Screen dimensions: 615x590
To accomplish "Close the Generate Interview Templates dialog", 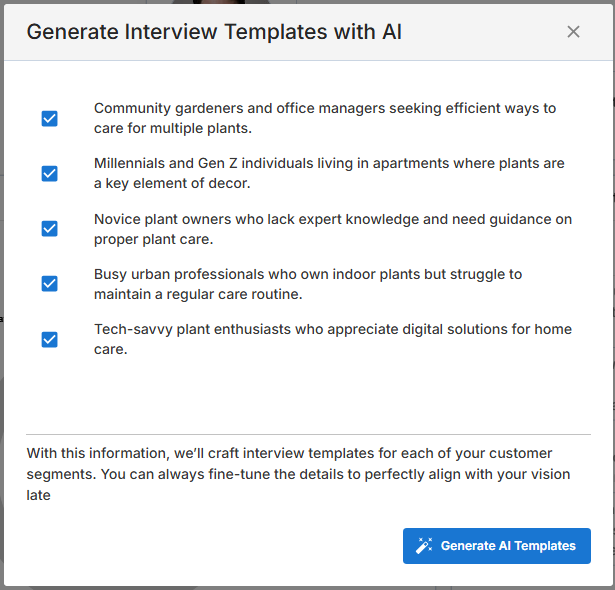I will tap(573, 32).
